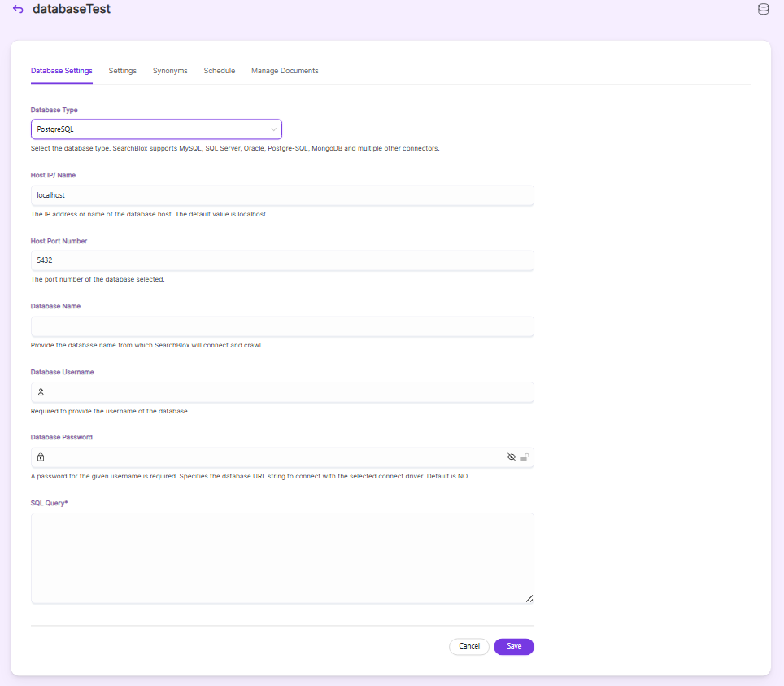
Task: Click the Database Name input field
Action: click(x=282, y=326)
